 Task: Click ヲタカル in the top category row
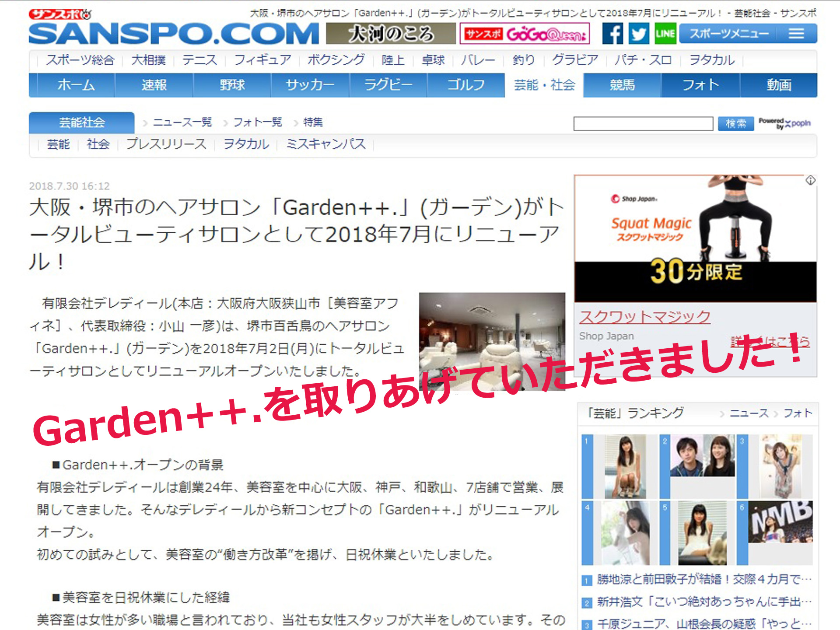coord(712,60)
